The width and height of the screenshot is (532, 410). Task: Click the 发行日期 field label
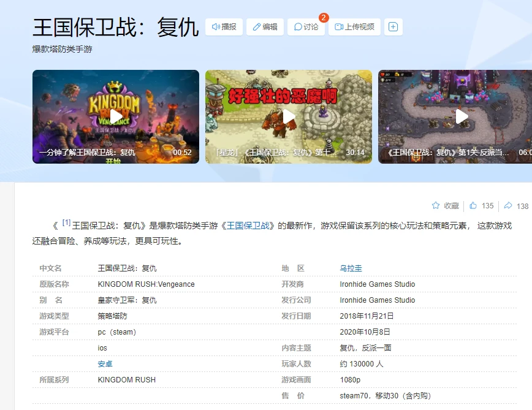coord(296,316)
